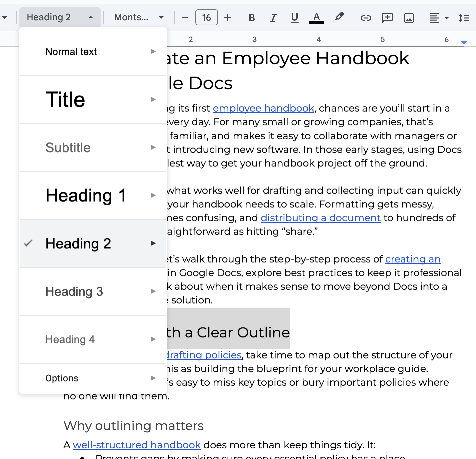The height and width of the screenshot is (459, 476).
Task: Open the Options entry in styles menu
Action: [x=93, y=378]
